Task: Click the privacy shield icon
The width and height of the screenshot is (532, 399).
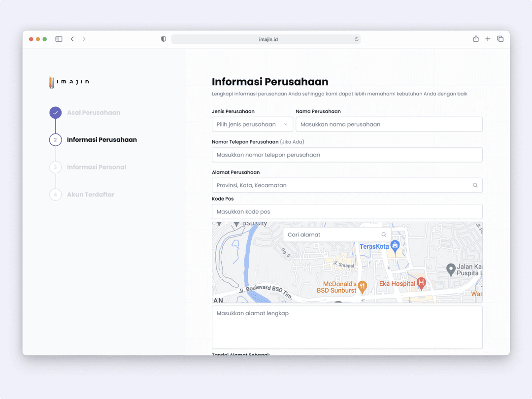Action: click(164, 39)
